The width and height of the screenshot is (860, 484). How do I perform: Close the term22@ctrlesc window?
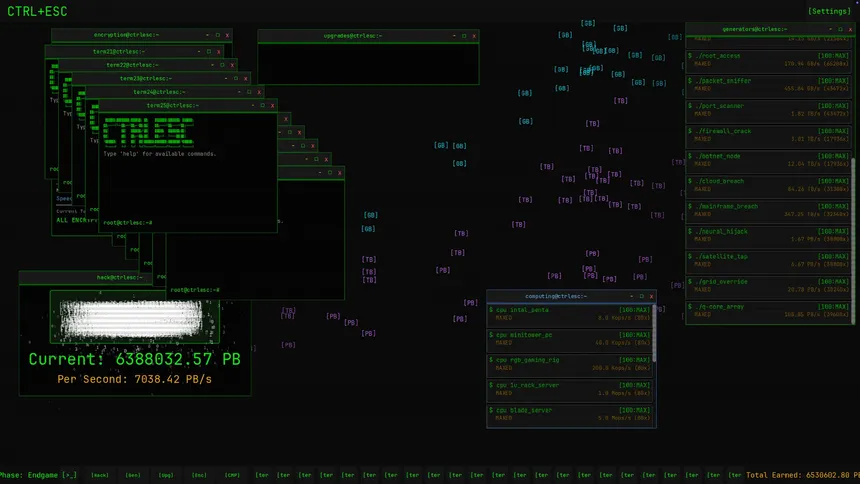[x=232, y=65]
